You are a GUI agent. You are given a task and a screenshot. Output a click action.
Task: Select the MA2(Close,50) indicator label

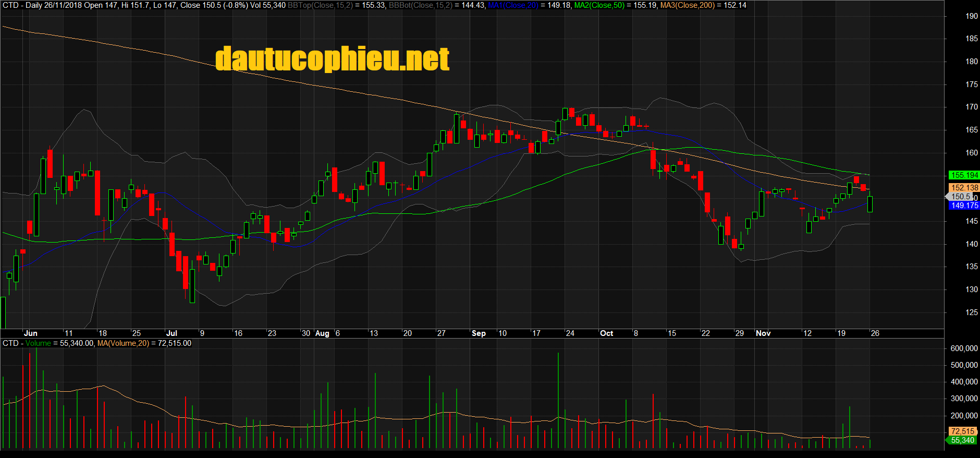pos(599,5)
